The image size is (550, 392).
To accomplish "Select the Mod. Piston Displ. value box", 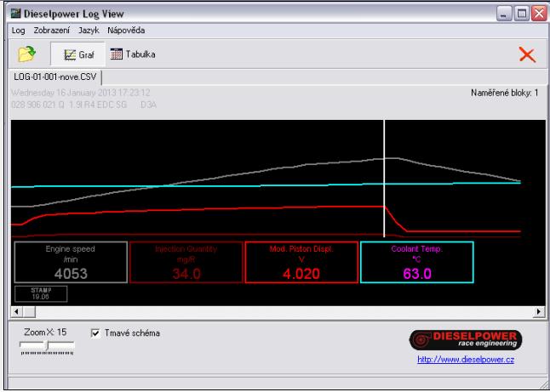I will [301, 262].
